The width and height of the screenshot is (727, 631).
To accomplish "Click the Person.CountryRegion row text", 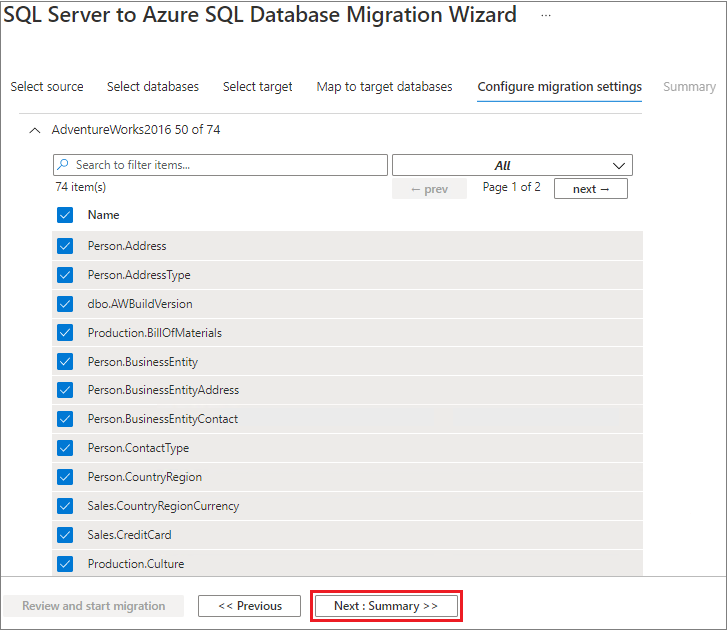I will pyautogui.click(x=145, y=477).
